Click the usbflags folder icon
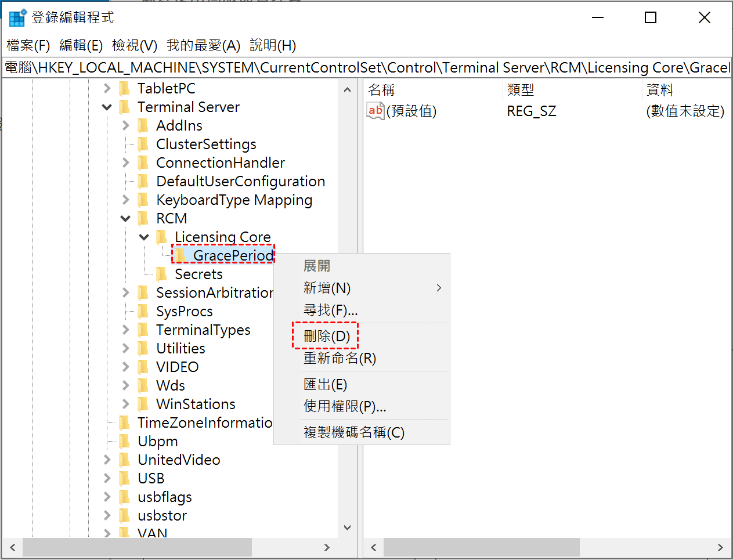 tap(124, 497)
